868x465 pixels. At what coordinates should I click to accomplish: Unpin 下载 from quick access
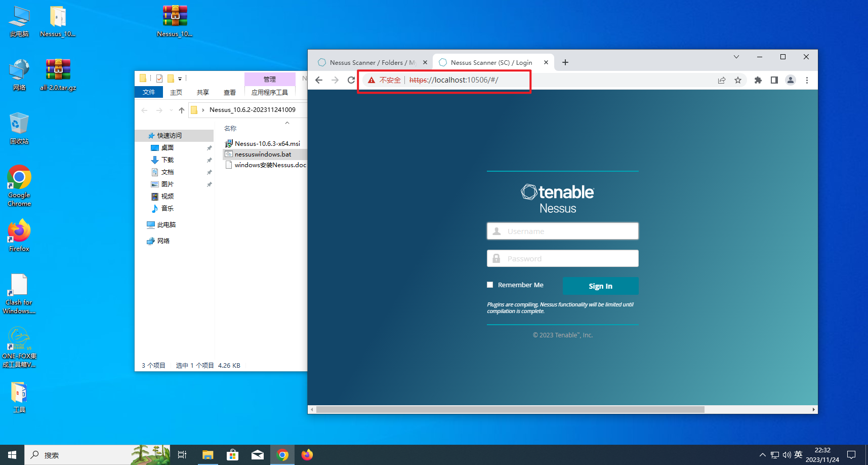tap(209, 160)
